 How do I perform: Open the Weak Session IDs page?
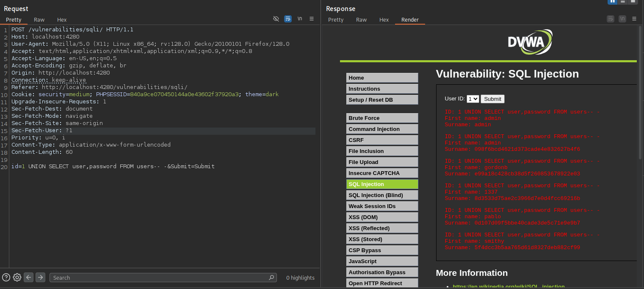pyautogui.click(x=382, y=206)
